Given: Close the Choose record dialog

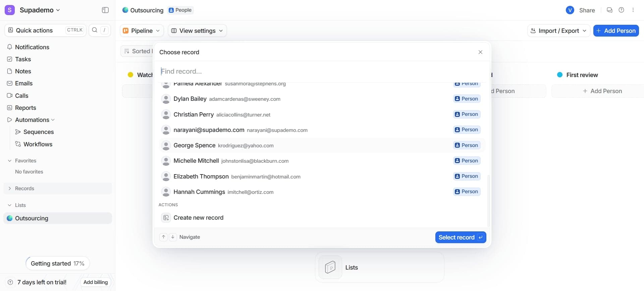Looking at the screenshot, I should click(480, 52).
